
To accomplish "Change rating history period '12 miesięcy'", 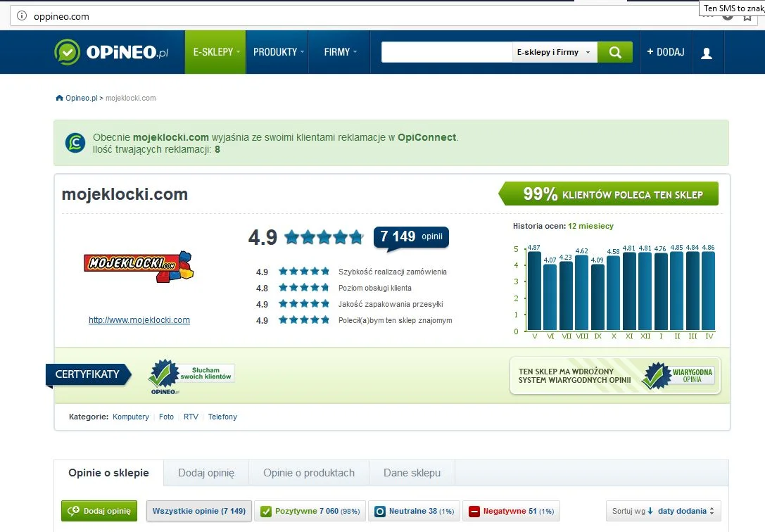I will (x=590, y=227).
